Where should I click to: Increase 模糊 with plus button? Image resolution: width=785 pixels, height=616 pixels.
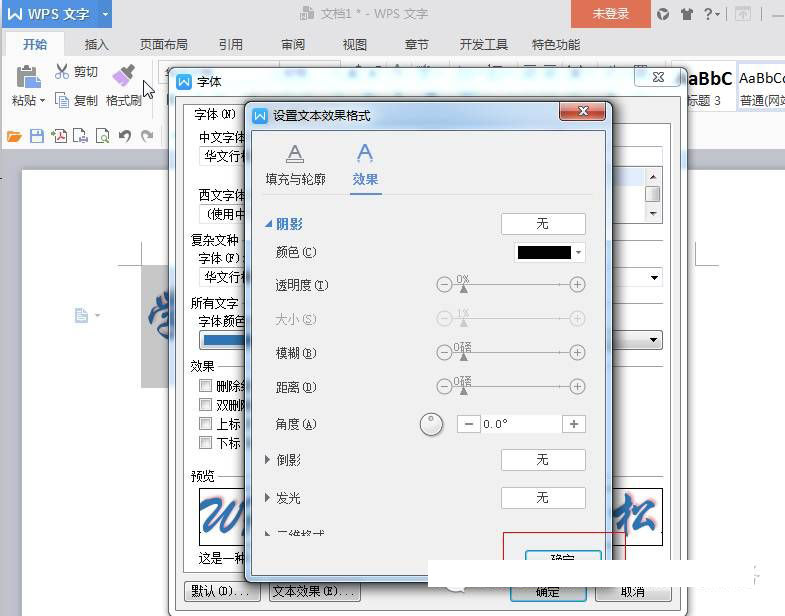pyautogui.click(x=577, y=353)
